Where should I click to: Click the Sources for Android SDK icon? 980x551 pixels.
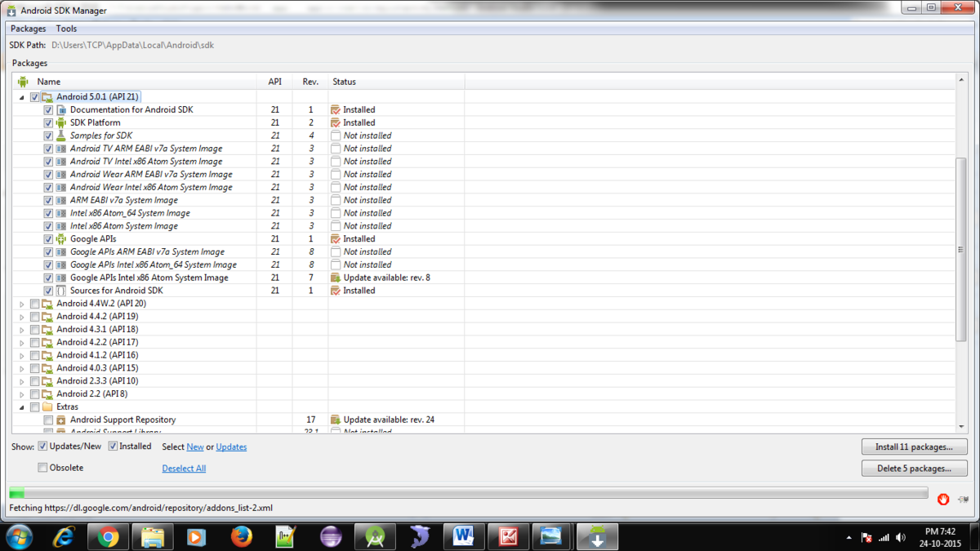[x=61, y=291]
